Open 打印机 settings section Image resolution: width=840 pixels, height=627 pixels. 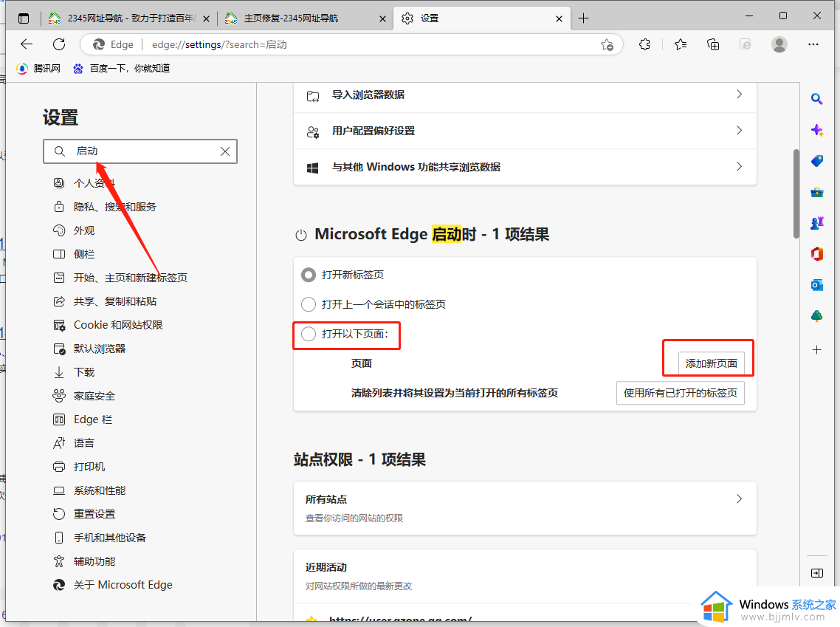(79, 467)
